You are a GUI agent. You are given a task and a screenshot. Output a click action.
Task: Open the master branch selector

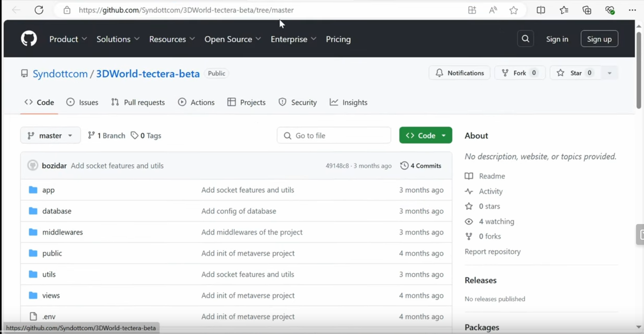coord(50,135)
